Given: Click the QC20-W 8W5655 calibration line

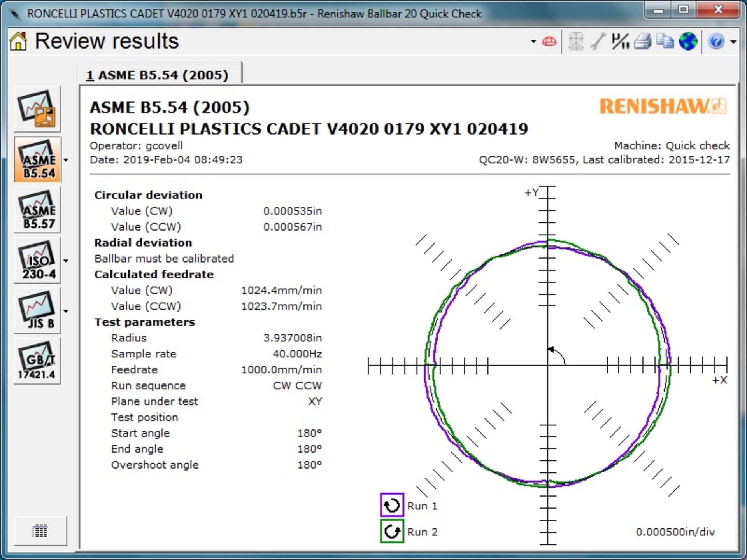Looking at the screenshot, I should (x=604, y=160).
